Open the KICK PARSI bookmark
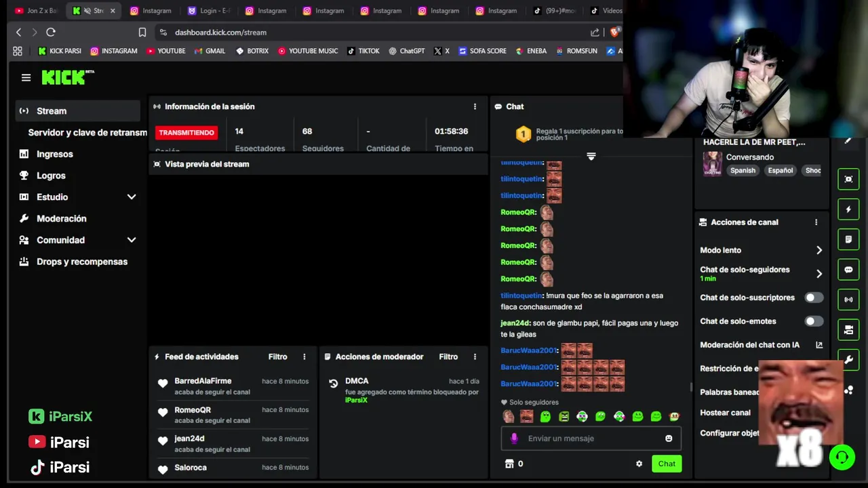Screen dimensions: 868x488 click(59, 51)
